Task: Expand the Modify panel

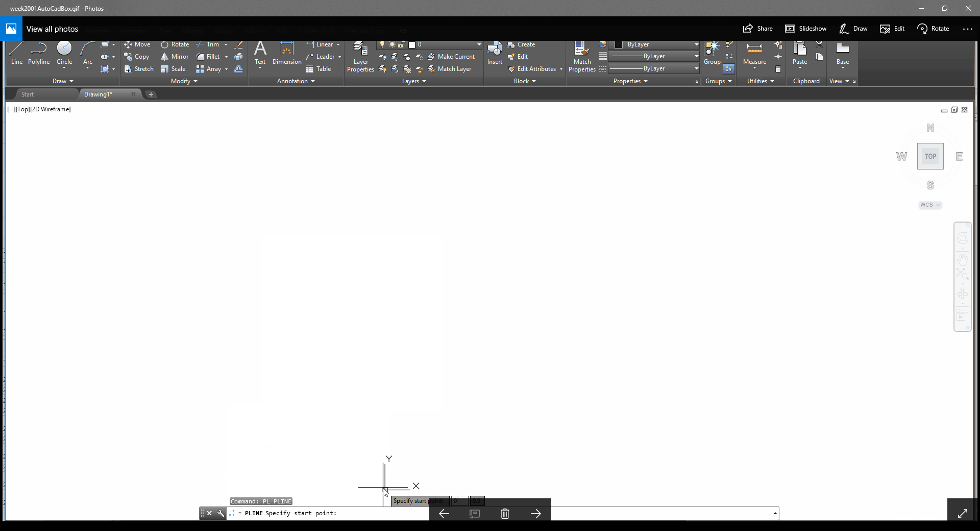Action: [x=184, y=81]
